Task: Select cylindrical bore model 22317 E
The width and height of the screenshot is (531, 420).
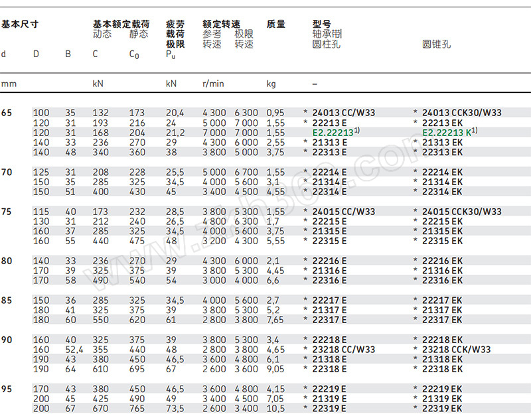Action: pyautogui.click(x=329, y=320)
